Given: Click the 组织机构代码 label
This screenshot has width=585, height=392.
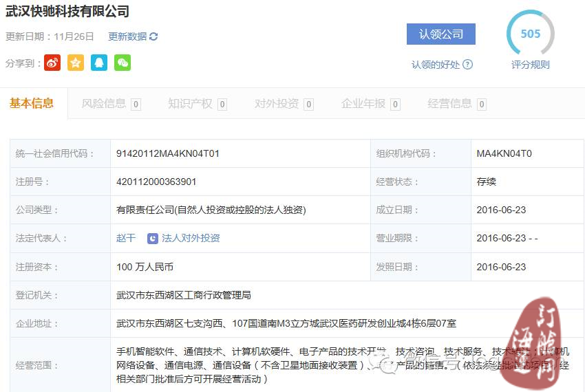Looking at the screenshot, I should 406,153.
